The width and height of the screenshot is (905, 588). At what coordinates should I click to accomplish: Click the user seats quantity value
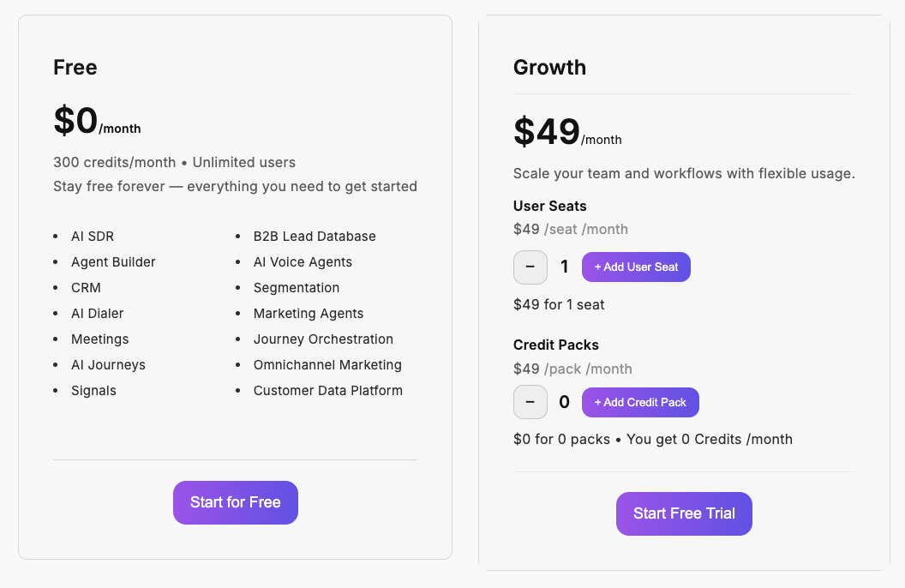point(564,267)
